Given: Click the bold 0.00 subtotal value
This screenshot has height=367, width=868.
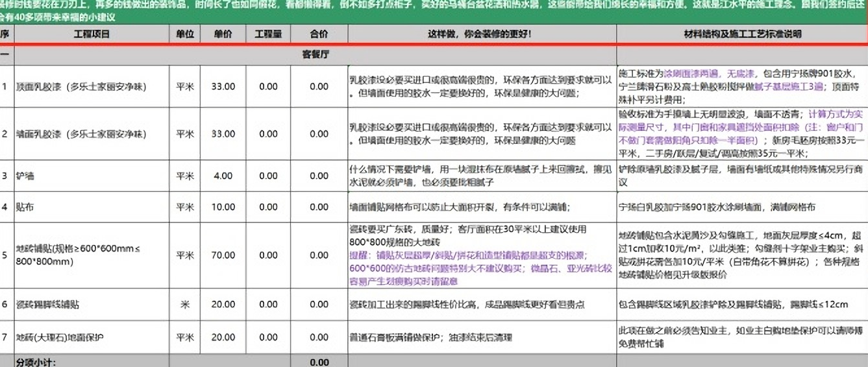Looking at the screenshot, I should point(319,362).
